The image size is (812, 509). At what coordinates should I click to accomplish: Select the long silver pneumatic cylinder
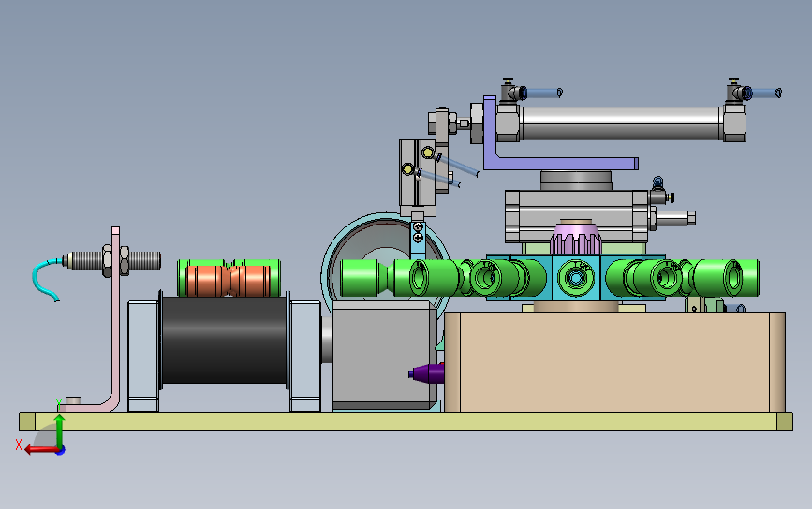[620, 124]
